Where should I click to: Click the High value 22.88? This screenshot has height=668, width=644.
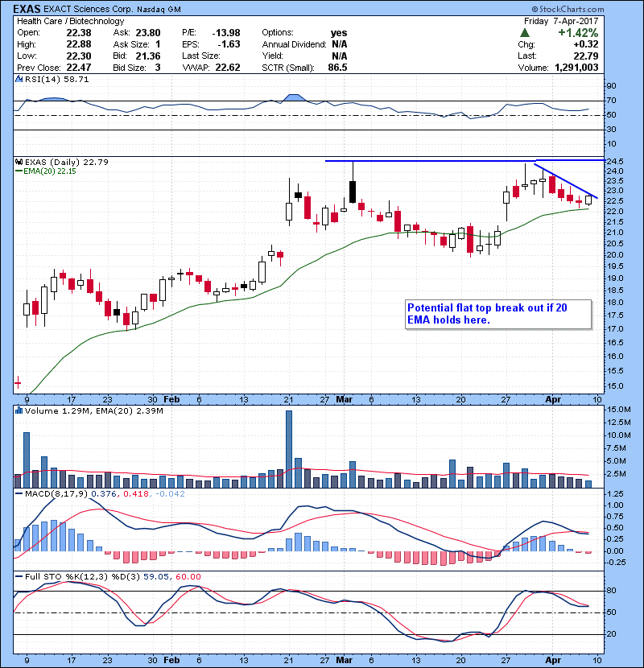point(78,44)
